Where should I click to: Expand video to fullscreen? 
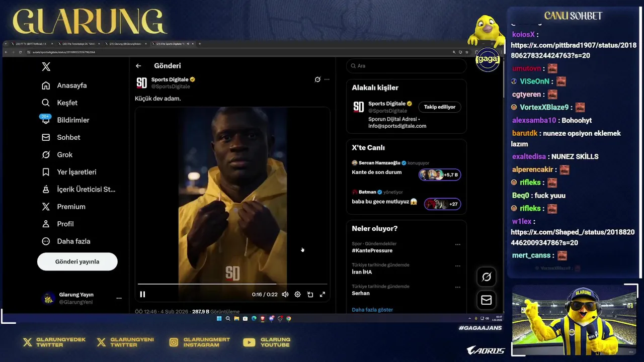pyautogui.click(x=323, y=294)
